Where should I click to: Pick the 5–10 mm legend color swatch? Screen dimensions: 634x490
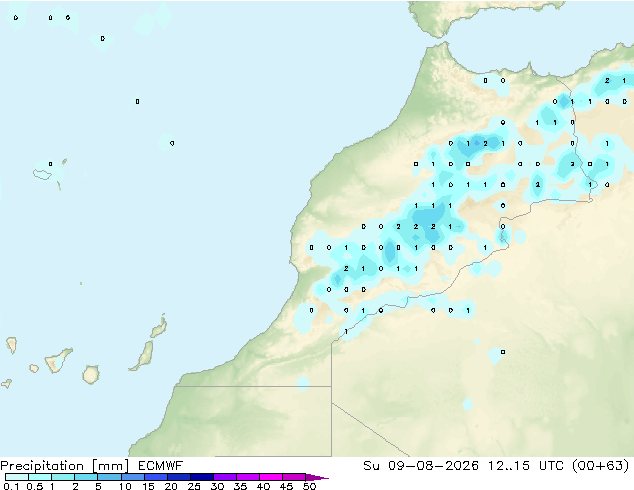(109, 477)
